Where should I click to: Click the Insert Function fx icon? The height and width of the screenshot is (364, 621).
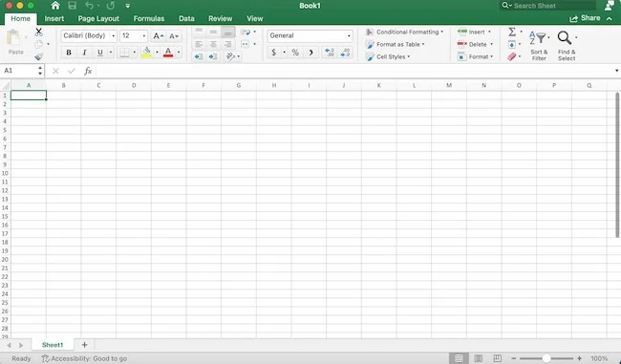[x=88, y=71]
